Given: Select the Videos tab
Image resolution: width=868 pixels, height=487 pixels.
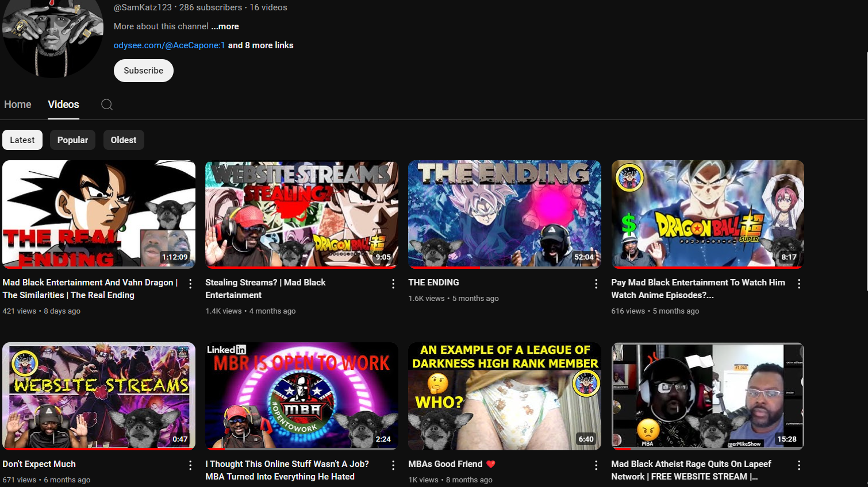Looking at the screenshot, I should (63, 105).
